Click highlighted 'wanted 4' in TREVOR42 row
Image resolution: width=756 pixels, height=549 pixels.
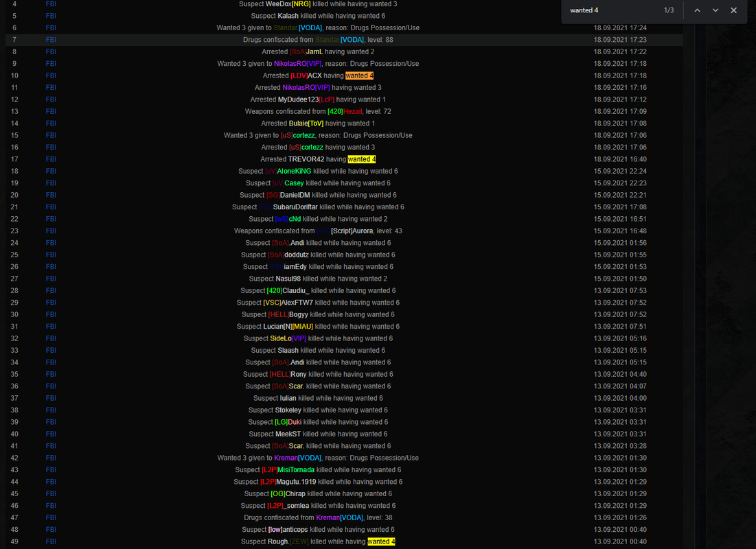[362, 159]
